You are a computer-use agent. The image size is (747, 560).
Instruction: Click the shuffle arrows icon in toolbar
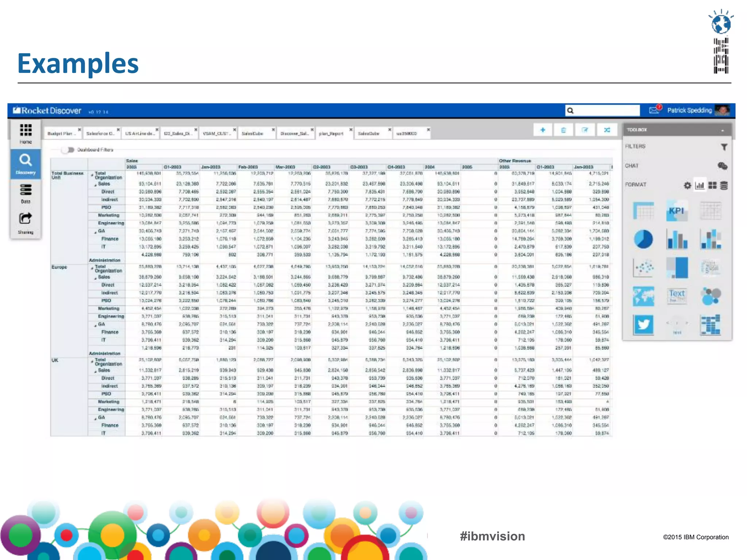[x=607, y=130]
